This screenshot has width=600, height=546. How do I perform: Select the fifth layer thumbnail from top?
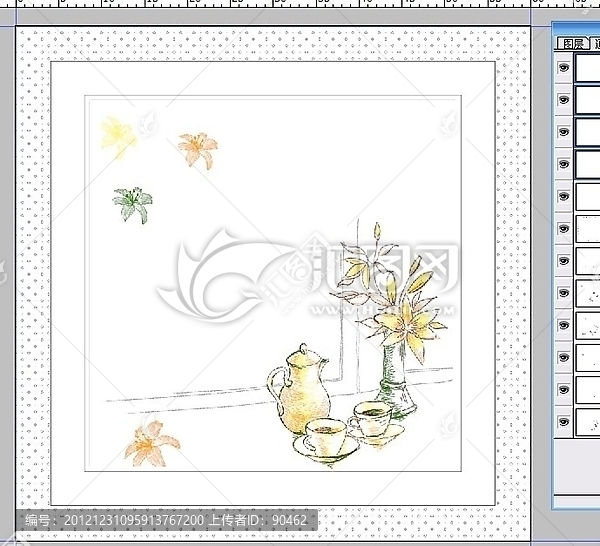(587, 196)
